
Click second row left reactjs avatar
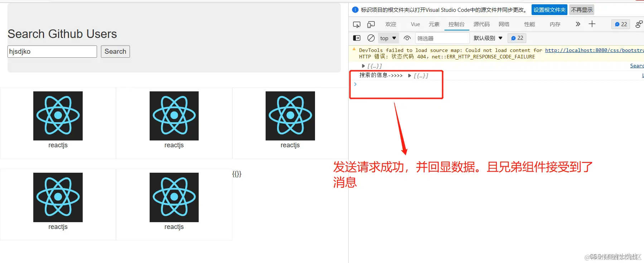58,197
